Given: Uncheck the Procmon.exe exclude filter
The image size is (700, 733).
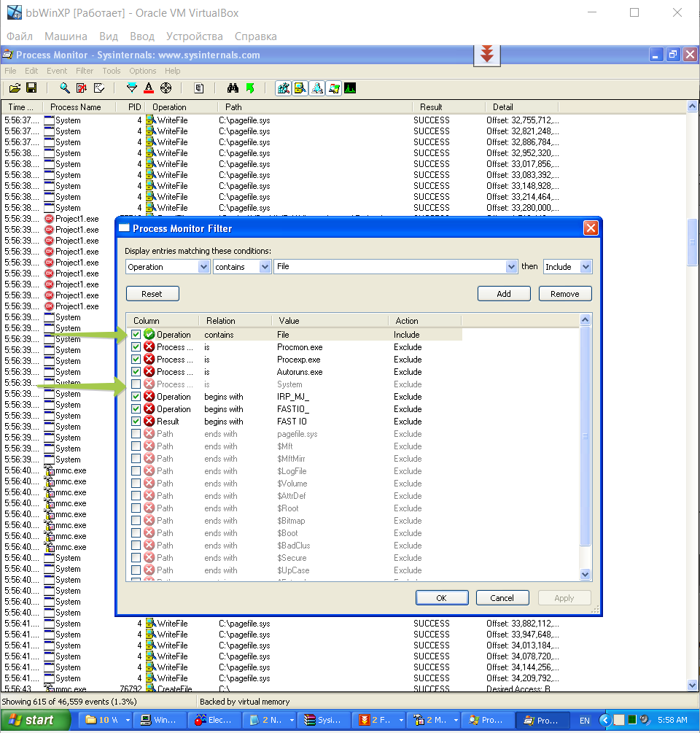Looking at the screenshot, I should pyautogui.click(x=136, y=347).
